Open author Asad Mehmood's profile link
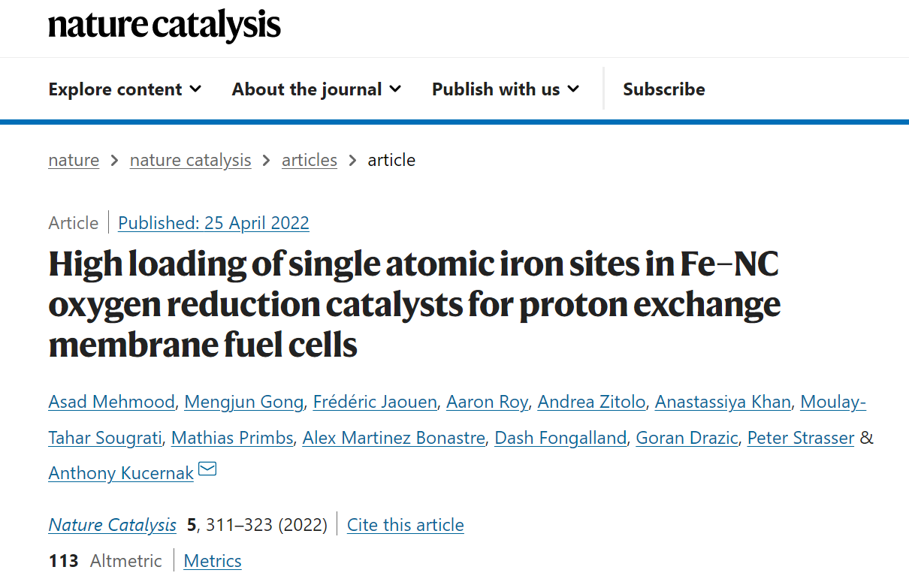This screenshot has height=588, width=909. click(x=111, y=402)
